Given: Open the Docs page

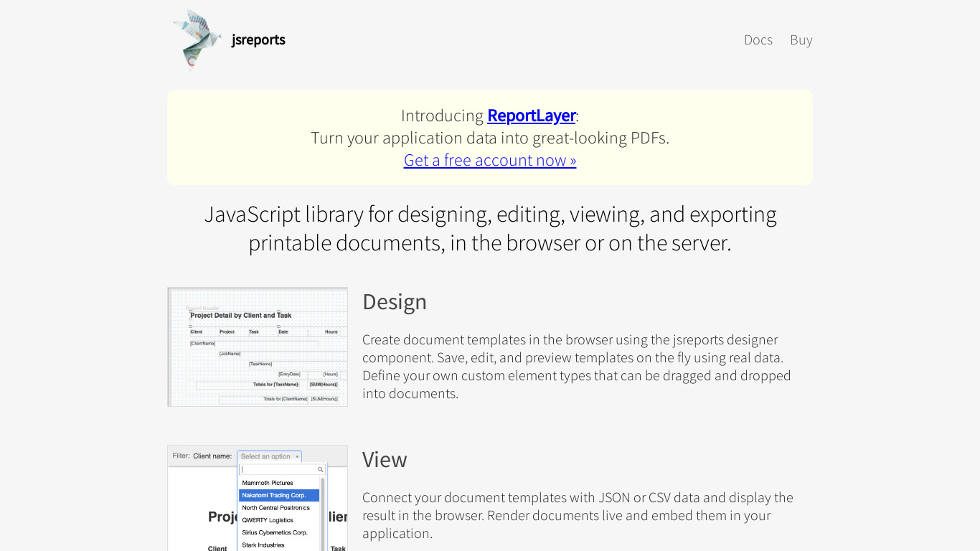Looking at the screenshot, I should (758, 40).
